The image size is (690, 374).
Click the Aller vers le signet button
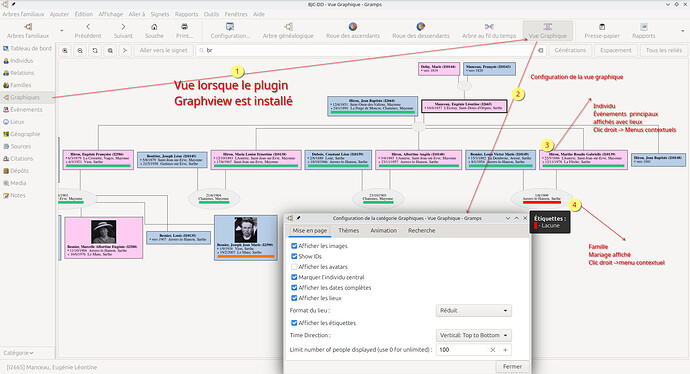coord(164,51)
